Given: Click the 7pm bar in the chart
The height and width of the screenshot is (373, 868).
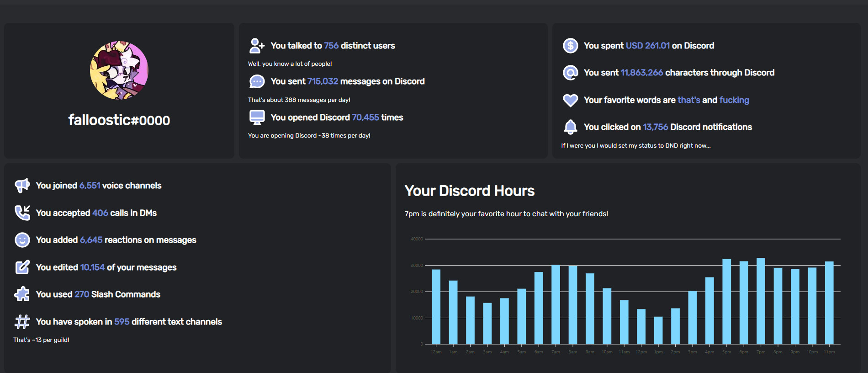Looking at the screenshot, I should 761,301.
